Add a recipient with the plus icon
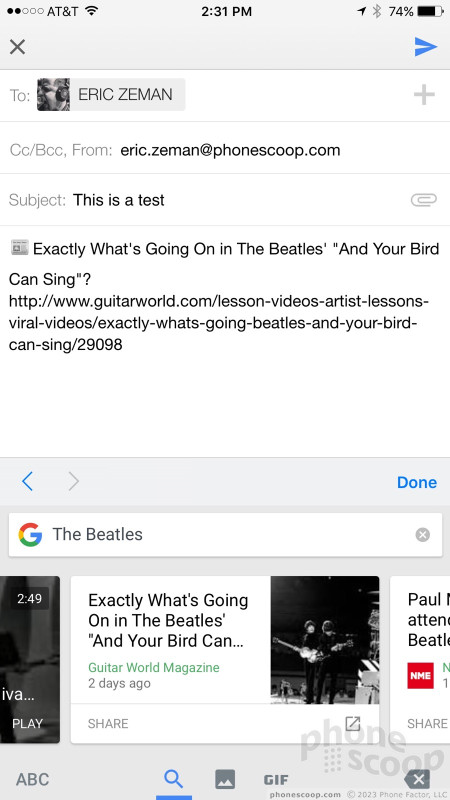This screenshot has width=450, height=800. point(423,95)
